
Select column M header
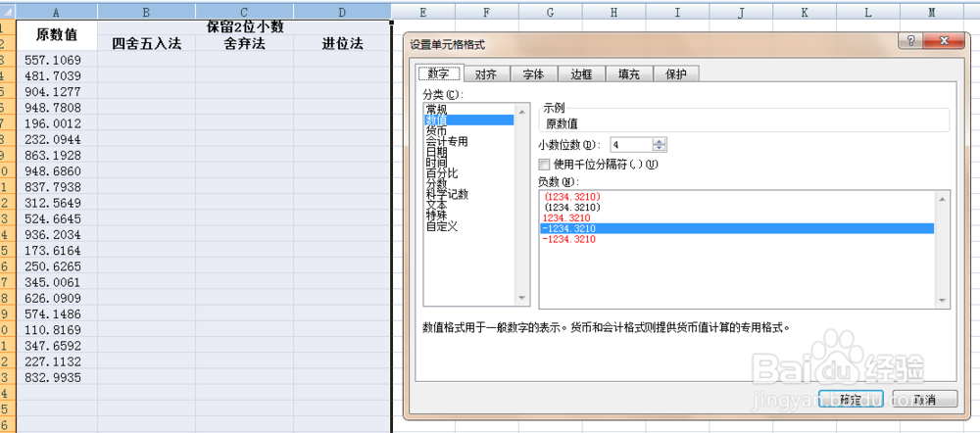[932, 12]
